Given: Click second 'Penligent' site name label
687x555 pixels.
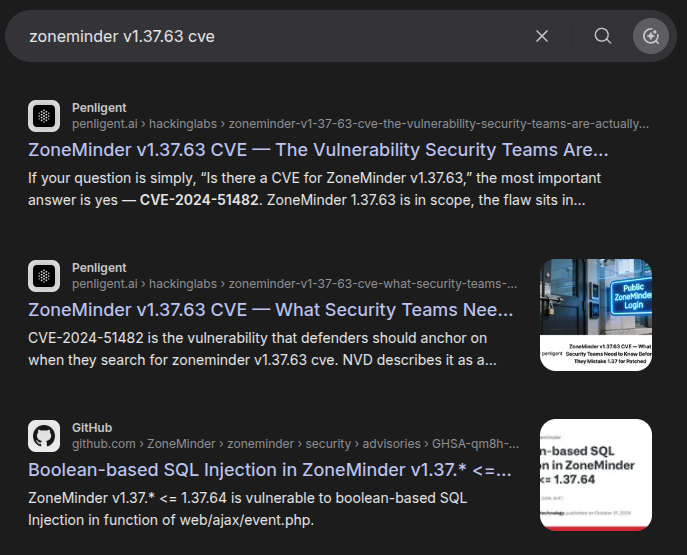Looking at the screenshot, I should [99, 268].
